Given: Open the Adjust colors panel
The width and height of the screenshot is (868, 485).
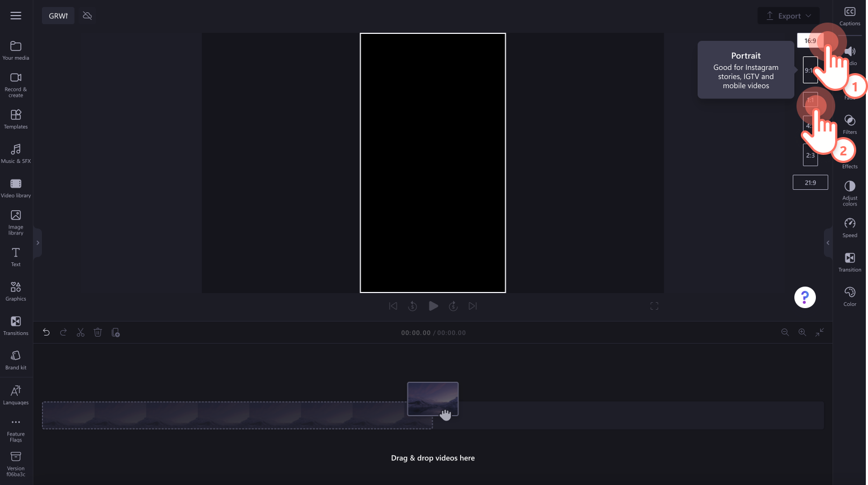Looking at the screenshot, I should pos(850,194).
